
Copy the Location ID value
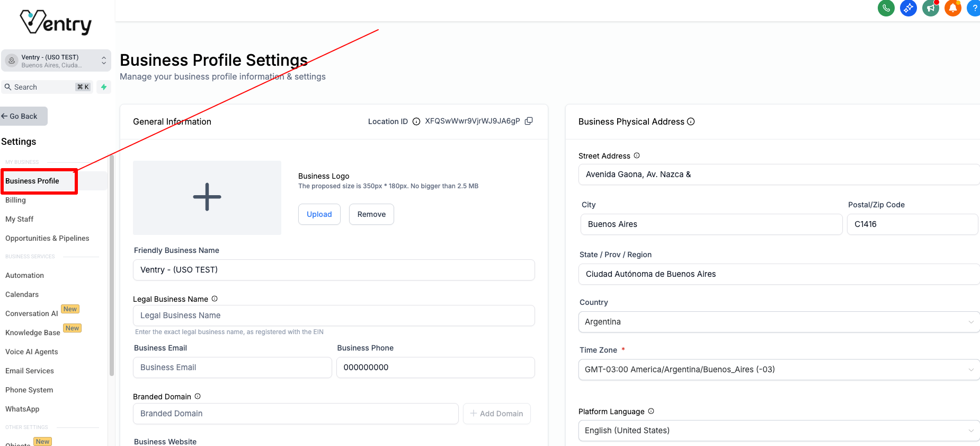[x=529, y=121]
